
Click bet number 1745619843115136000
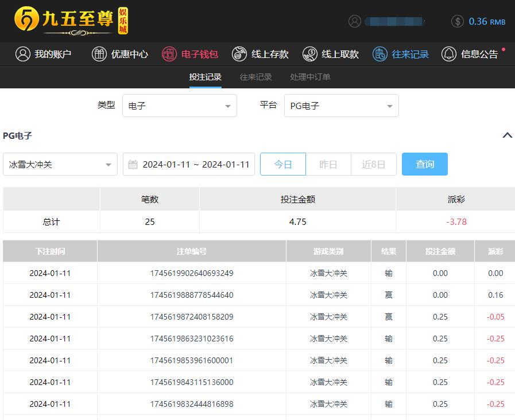[x=192, y=382]
